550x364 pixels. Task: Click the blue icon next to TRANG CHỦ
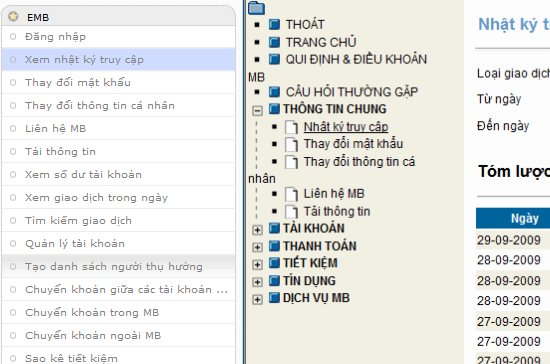coord(274,42)
